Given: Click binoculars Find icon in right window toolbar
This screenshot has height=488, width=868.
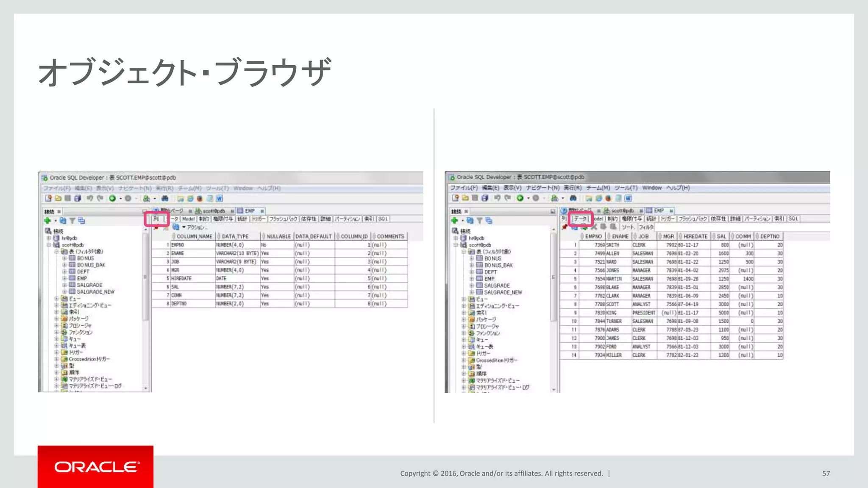Looking at the screenshot, I should [573, 198].
